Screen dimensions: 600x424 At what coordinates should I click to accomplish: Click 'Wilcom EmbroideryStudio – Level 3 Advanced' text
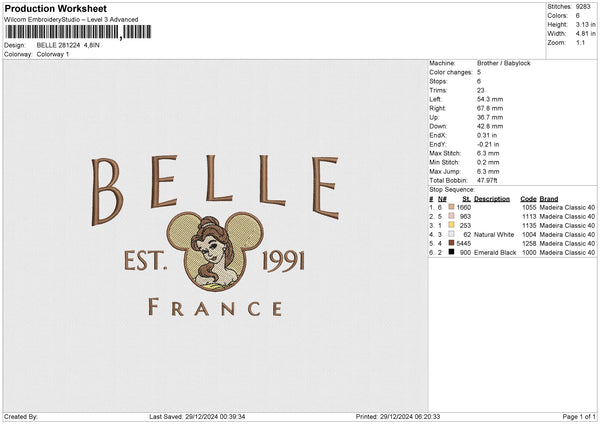click(x=71, y=20)
